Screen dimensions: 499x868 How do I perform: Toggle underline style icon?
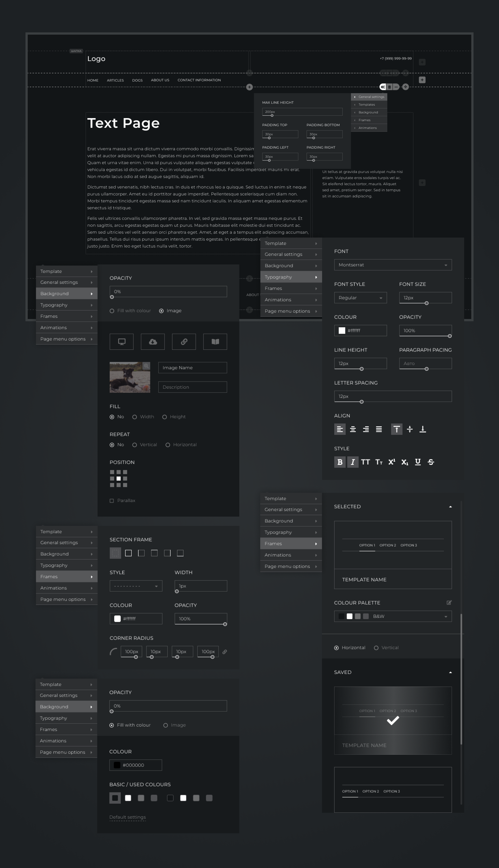pos(418,462)
